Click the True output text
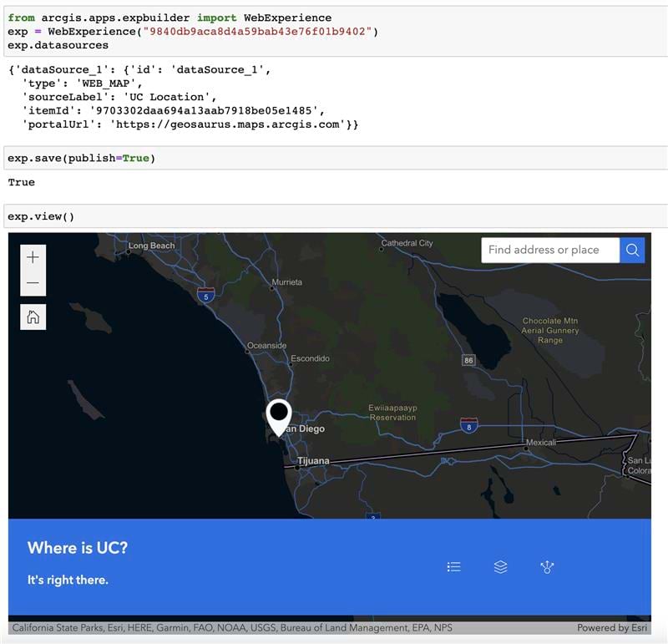Image resolution: width=668 pixels, height=644 pixels. coord(22,182)
